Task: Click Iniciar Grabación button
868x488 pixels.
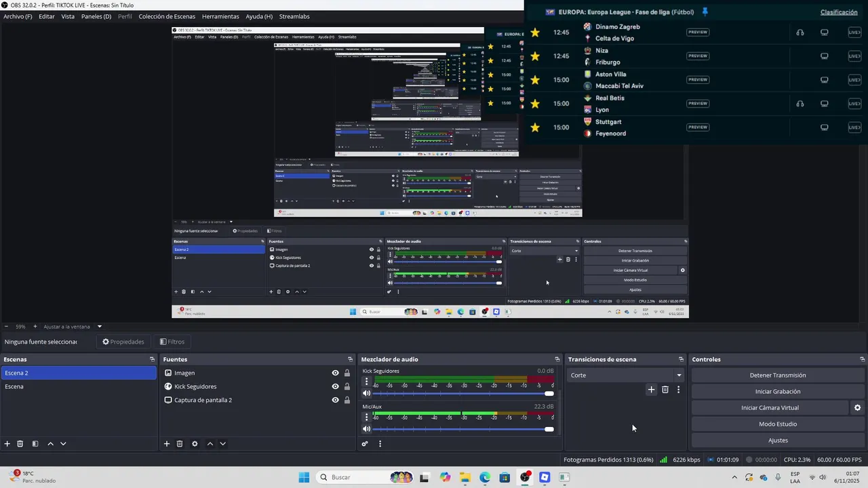Action: [778, 391]
